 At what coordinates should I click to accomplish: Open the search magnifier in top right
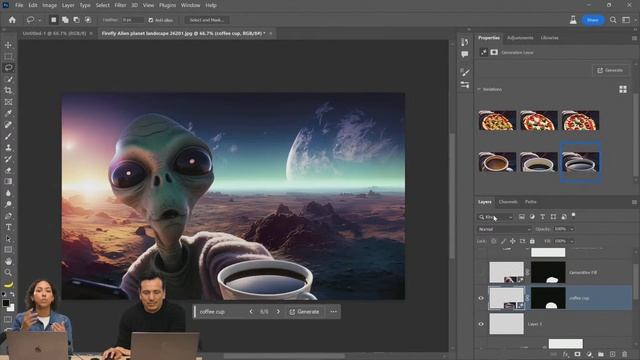point(613,20)
